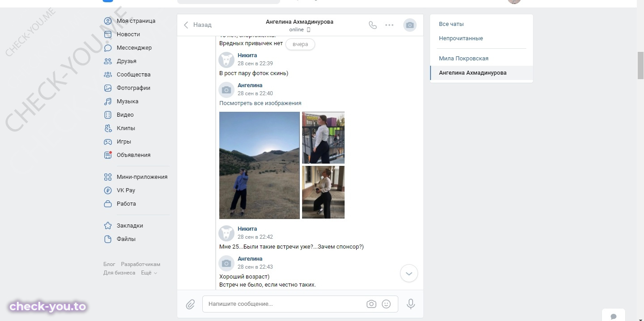Click the camera icon in message field
This screenshot has width=644, height=321.
click(x=371, y=304)
